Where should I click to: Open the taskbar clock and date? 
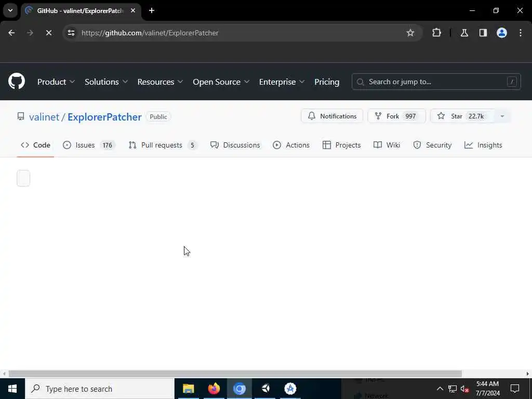point(487,389)
